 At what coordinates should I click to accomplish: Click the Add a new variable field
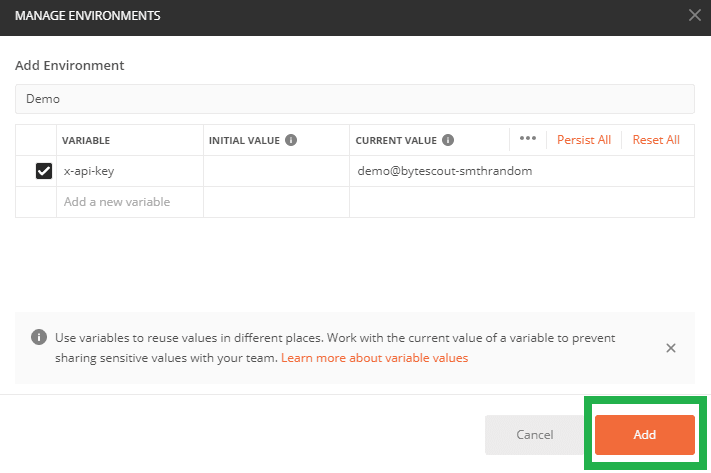[130, 202]
